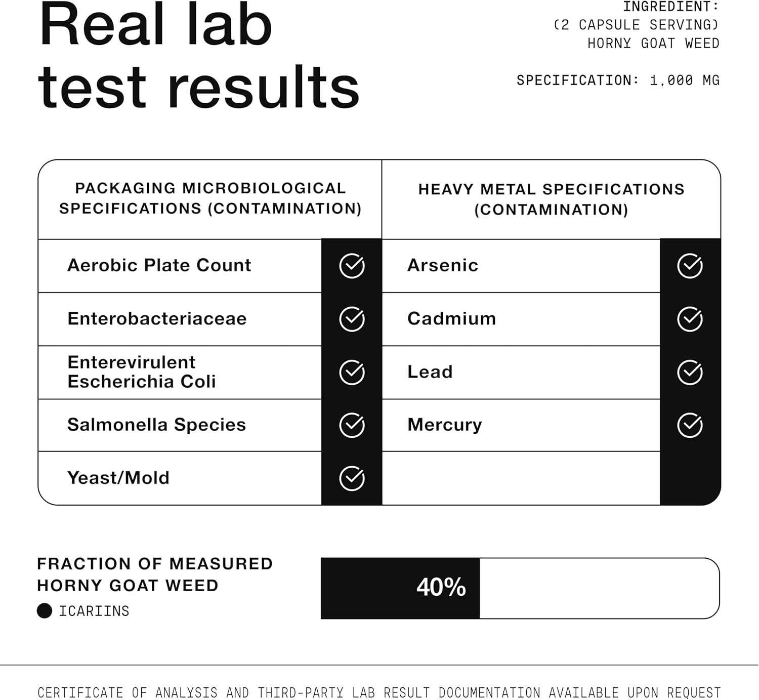Click the Specification: 1,000 MG text
Image resolution: width=759 pixels, height=700 pixels.
(x=617, y=80)
